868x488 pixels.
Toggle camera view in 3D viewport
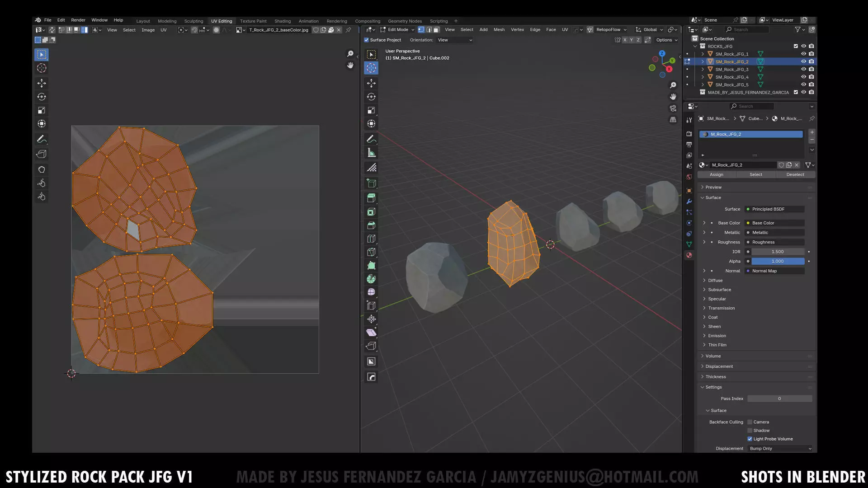coord(673,108)
